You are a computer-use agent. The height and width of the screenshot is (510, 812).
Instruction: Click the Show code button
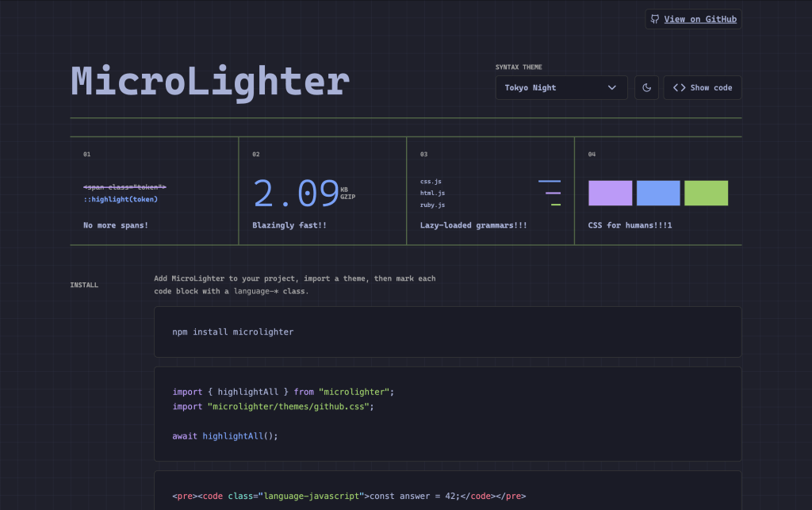coord(703,87)
